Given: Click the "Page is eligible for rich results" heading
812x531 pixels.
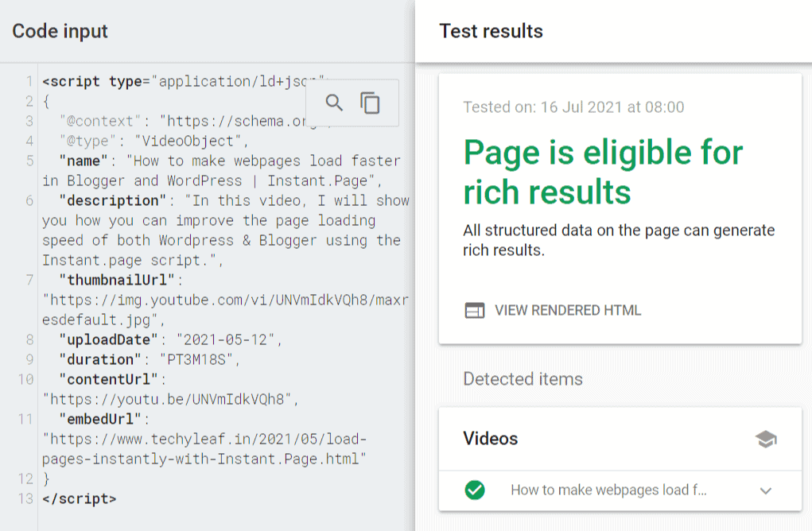Looking at the screenshot, I should (604, 172).
